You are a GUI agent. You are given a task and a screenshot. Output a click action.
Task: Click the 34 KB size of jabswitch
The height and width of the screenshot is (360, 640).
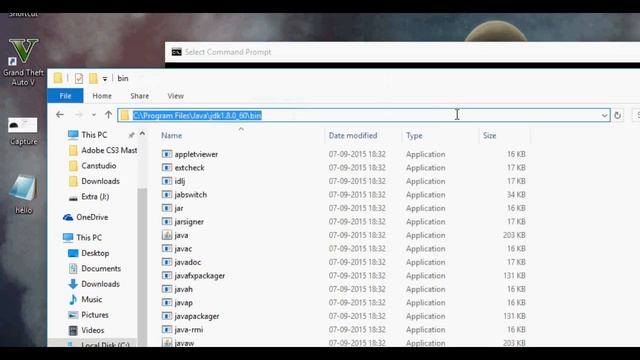click(x=516, y=195)
